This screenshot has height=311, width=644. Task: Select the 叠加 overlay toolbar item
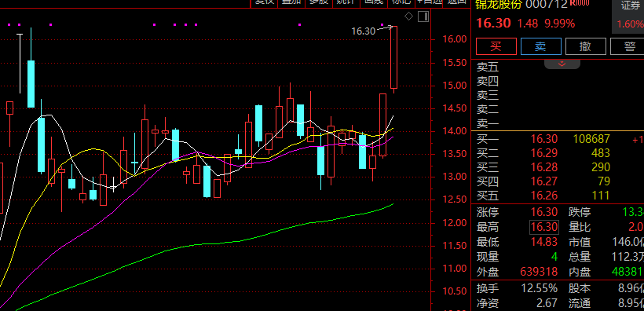click(x=291, y=3)
